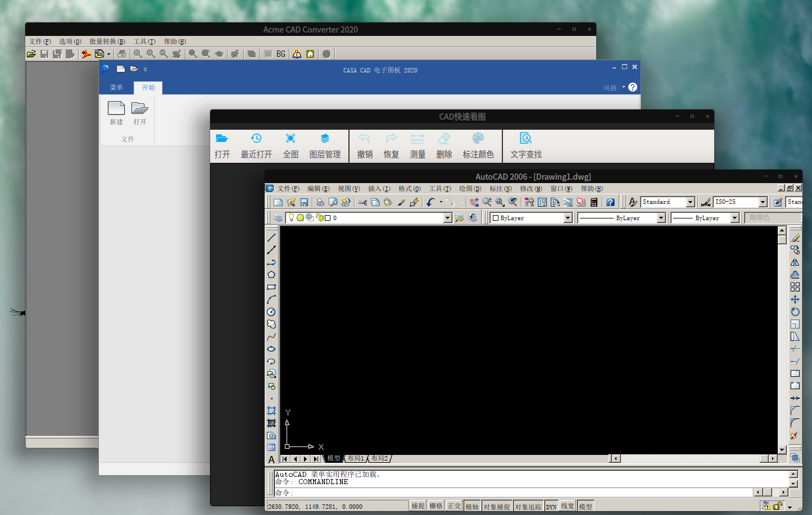Open the AutoCAD calculator icon
This screenshot has width=812, height=515.
point(594,202)
